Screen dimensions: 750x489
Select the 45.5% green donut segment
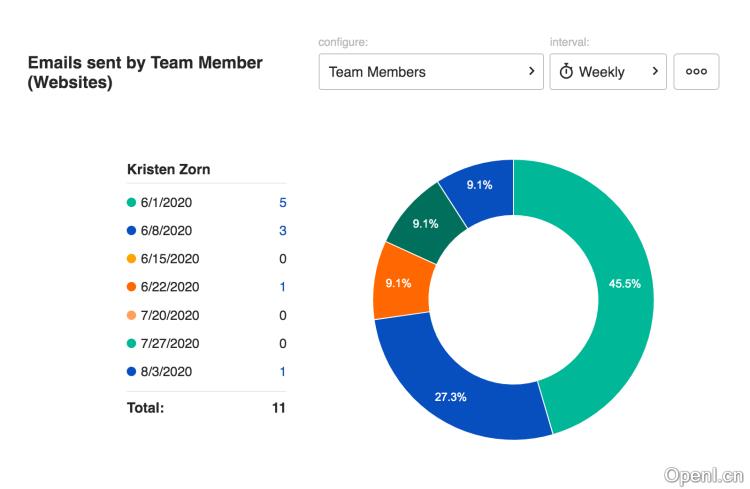(615, 285)
